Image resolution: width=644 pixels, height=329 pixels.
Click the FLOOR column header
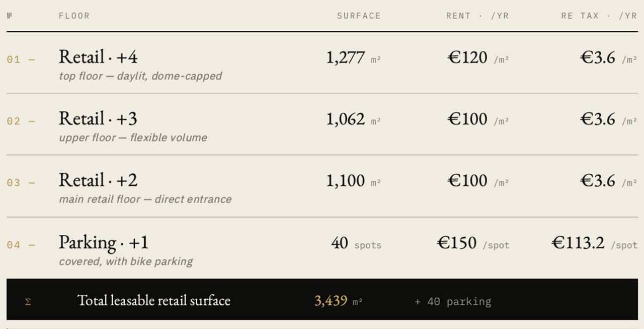click(74, 16)
